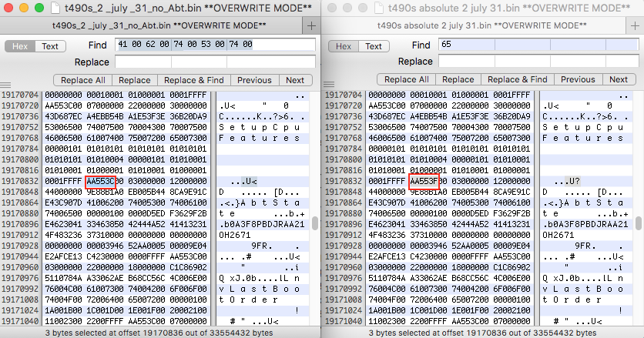Zoom the left hex editor window
Image resolution: width=644 pixels, height=338 pixels.
coord(39,8)
